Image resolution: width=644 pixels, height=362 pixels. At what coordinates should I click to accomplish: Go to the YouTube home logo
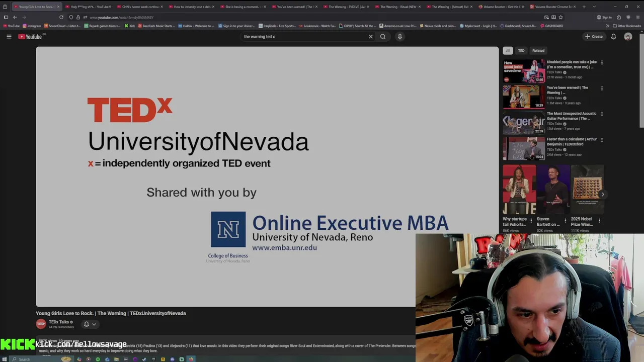(x=30, y=37)
